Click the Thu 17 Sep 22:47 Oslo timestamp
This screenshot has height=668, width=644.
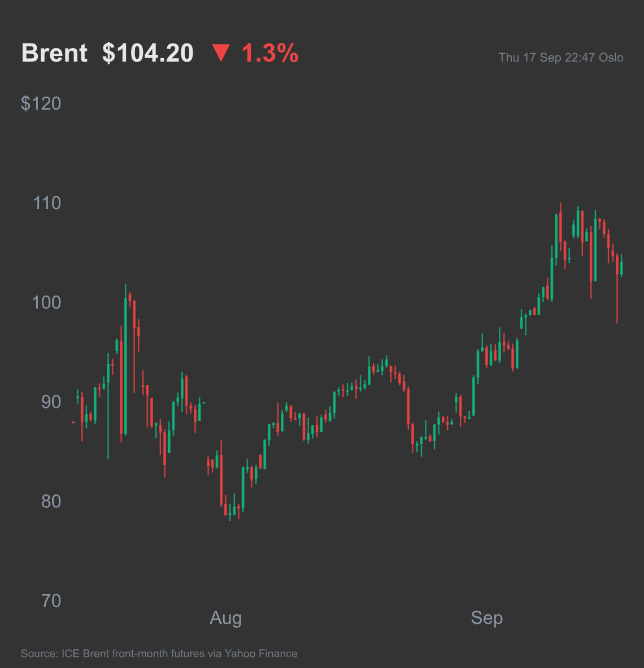[560, 58]
